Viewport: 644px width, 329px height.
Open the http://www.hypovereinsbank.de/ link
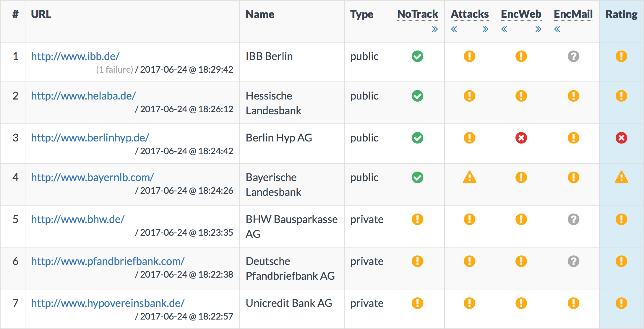[108, 303]
